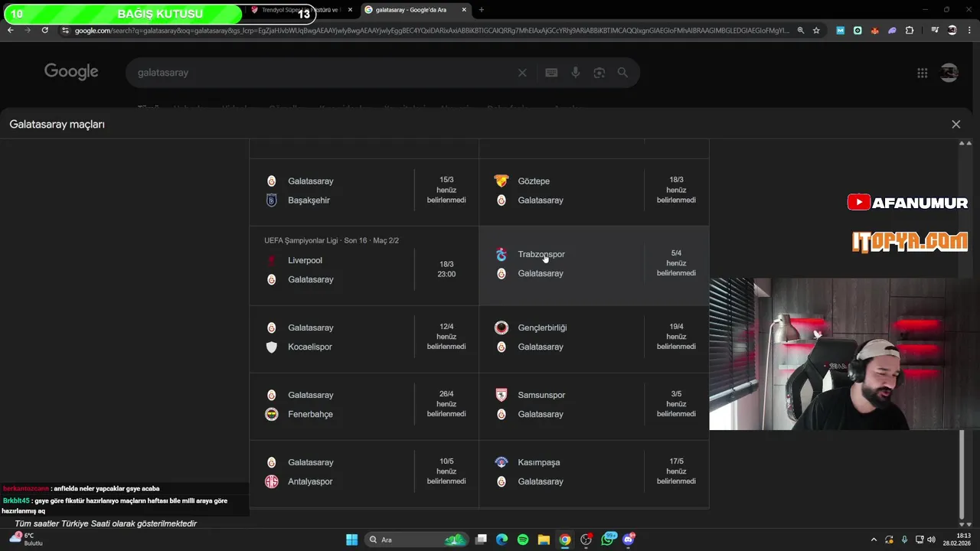980x551 pixels.
Task: Close the galatasaray Google tab
Action: [x=464, y=10]
